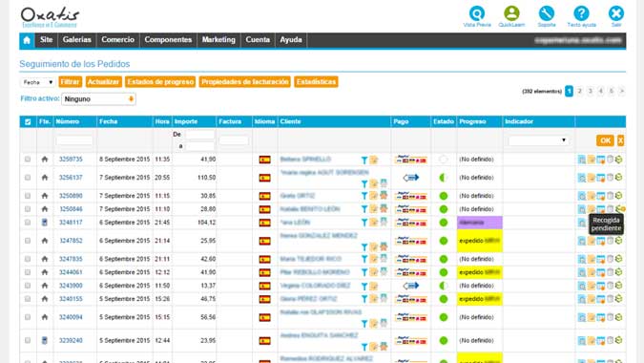Open the Texto ayuda question mark icon
The image size is (644, 363).
(x=581, y=13)
